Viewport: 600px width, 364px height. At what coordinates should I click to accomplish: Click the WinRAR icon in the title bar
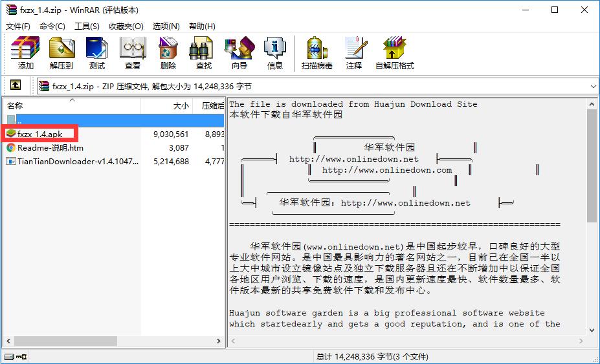click(12, 10)
